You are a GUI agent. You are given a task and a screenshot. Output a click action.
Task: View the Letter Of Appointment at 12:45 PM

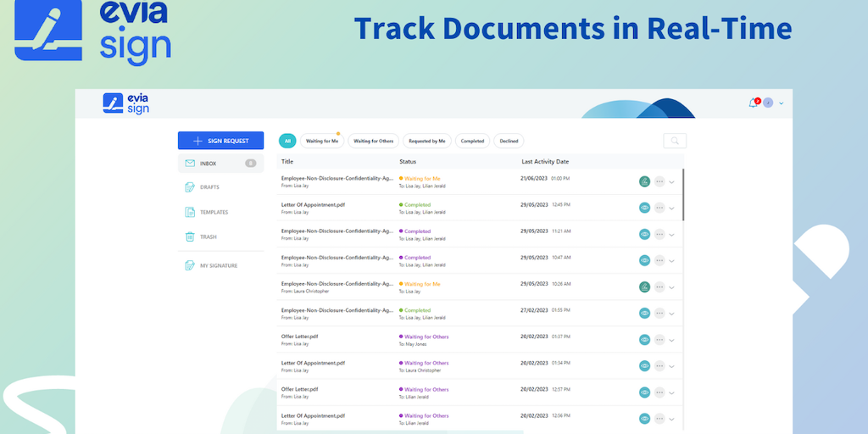(x=644, y=208)
